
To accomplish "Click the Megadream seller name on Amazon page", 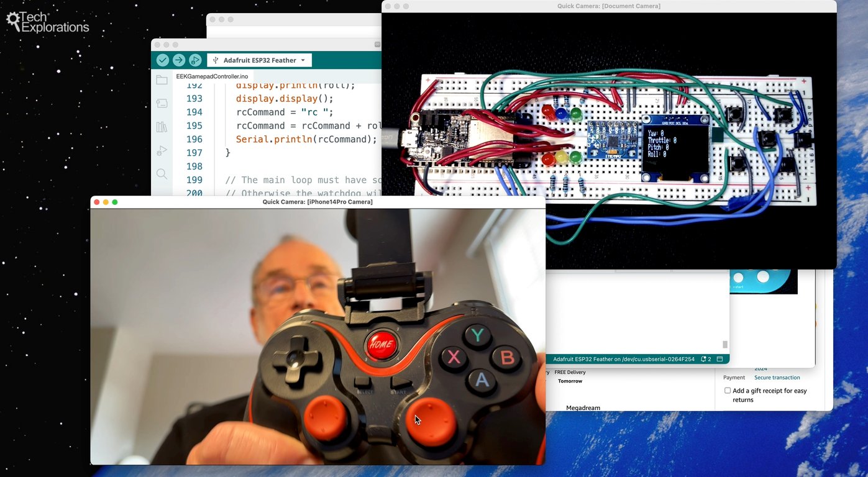I will (583, 408).
